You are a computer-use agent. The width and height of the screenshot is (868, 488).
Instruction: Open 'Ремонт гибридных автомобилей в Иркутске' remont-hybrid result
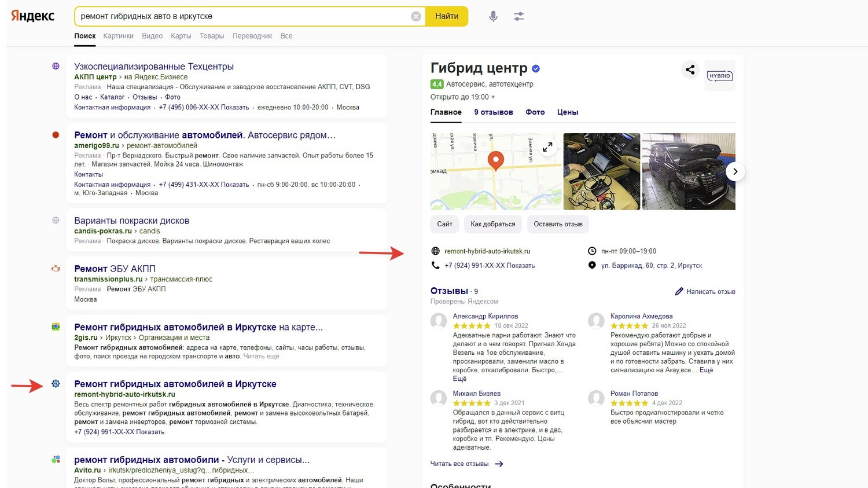pyautogui.click(x=175, y=384)
